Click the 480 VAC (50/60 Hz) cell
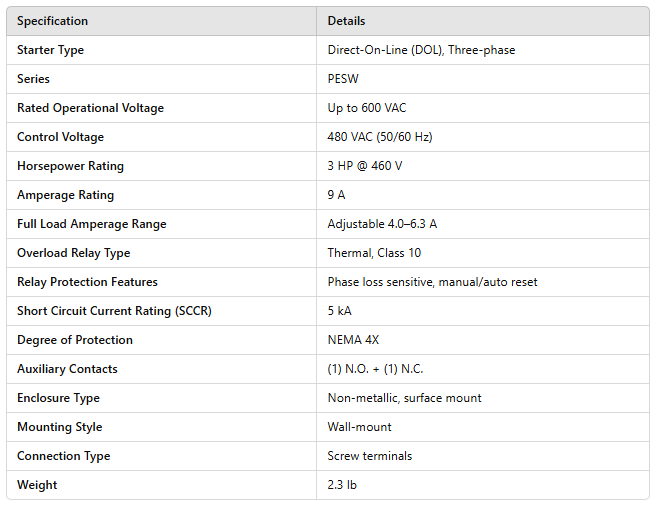The height and width of the screenshot is (508, 660). tap(380, 137)
